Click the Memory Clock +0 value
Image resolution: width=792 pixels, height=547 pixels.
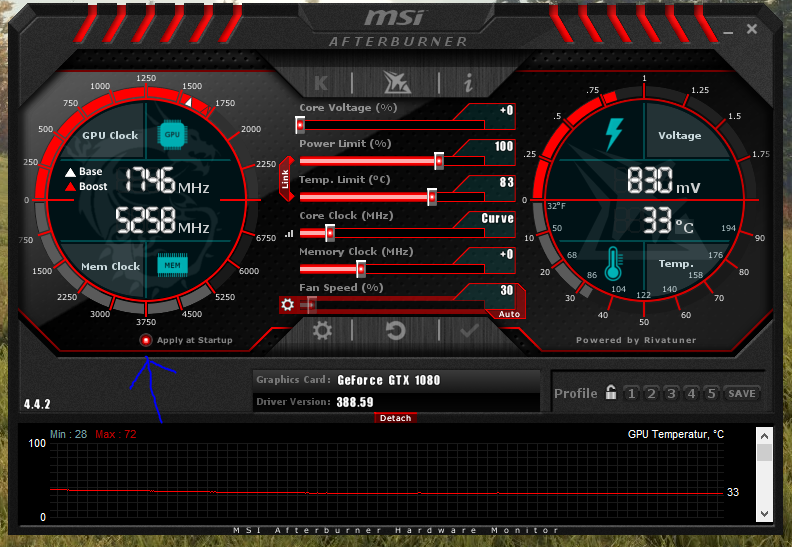click(506, 254)
